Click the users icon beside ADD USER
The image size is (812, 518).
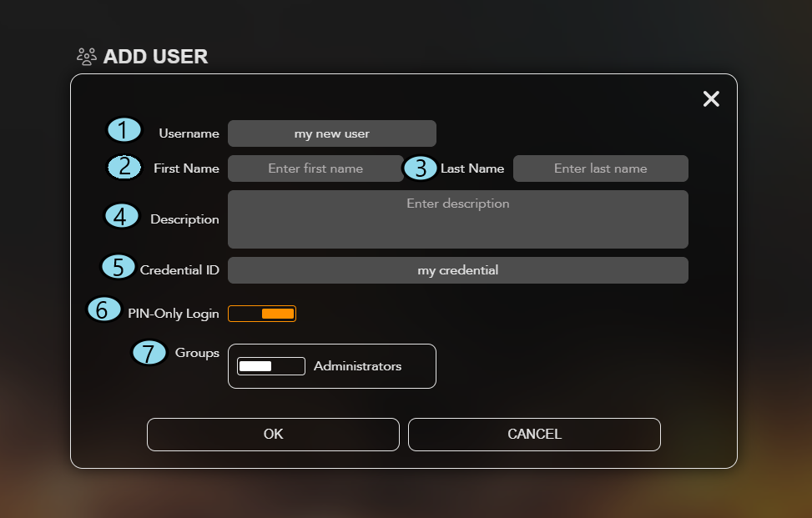coord(86,57)
